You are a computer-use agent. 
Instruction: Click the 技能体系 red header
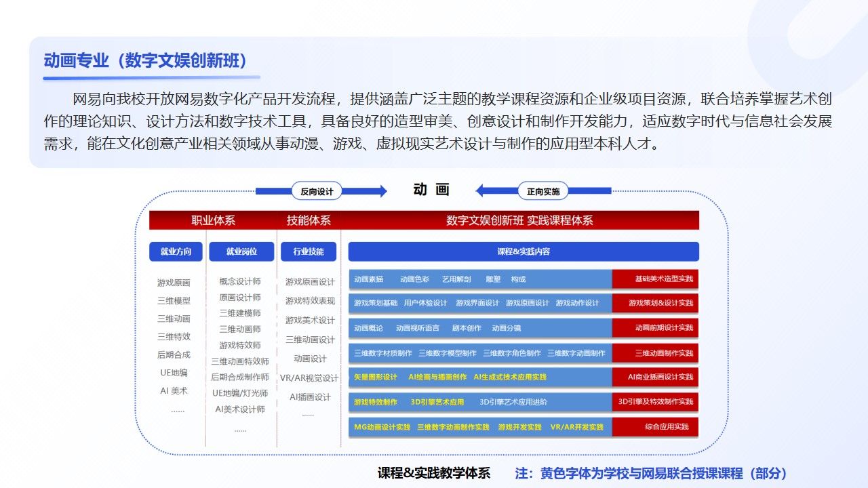coord(309,220)
